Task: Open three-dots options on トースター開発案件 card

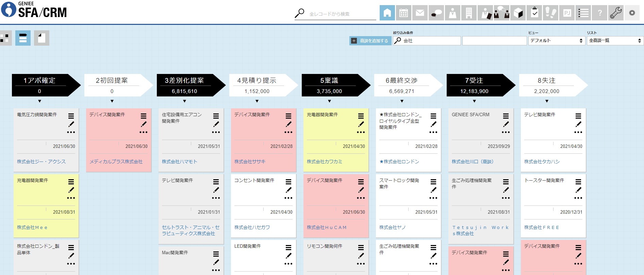Action: pyautogui.click(x=578, y=198)
